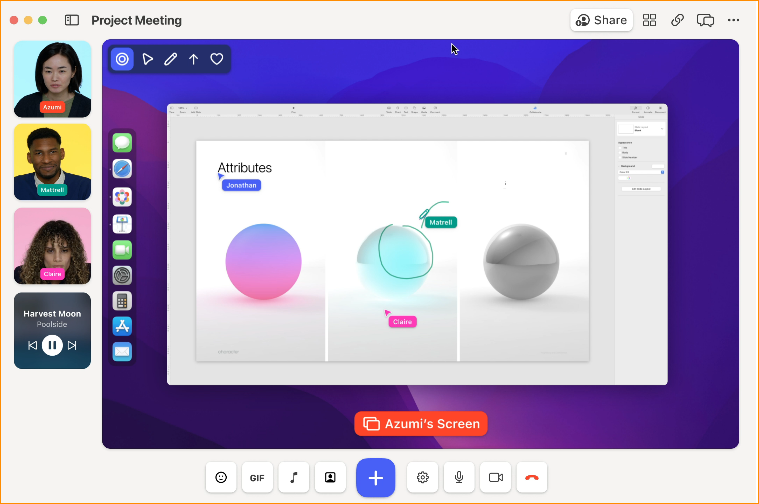Viewport: 759px width, 504px height.
Task: Open FaceTime in shared screen dock
Action: click(122, 250)
